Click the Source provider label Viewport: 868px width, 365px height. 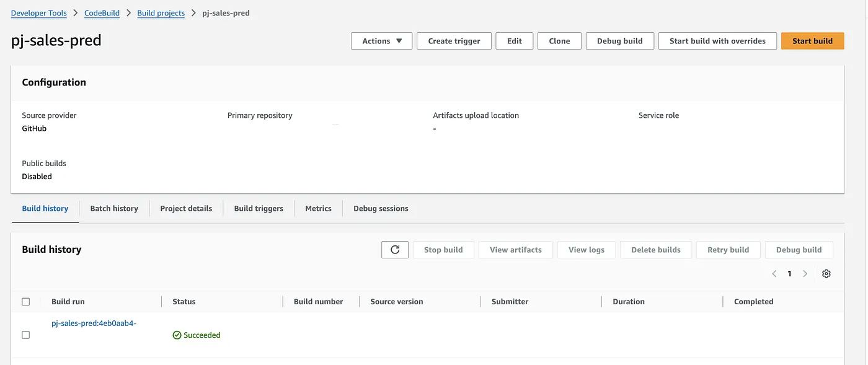49,115
